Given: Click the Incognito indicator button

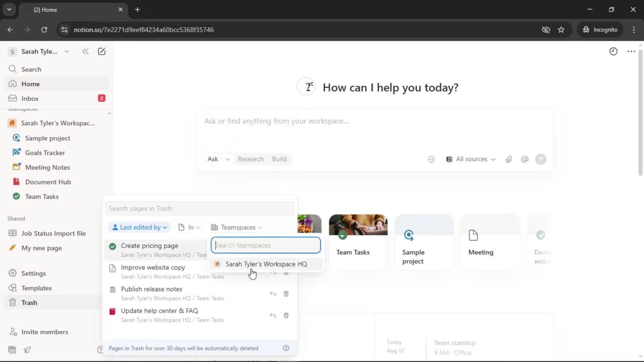Looking at the screenshot, I should (x=600, y=29).
